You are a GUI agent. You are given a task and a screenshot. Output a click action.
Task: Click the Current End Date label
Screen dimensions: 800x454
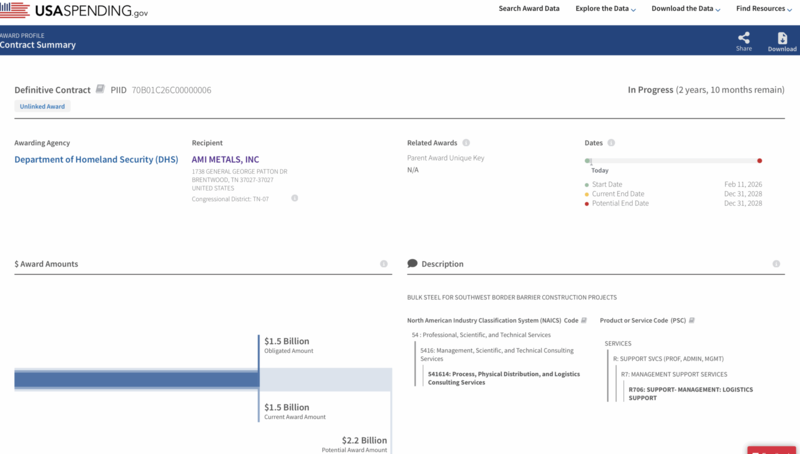point(618,194)
